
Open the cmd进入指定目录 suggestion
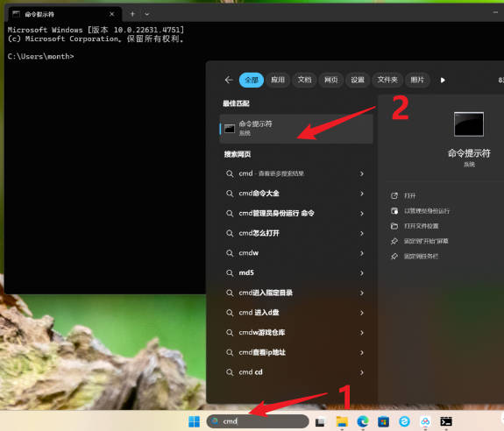coord(296,293)
